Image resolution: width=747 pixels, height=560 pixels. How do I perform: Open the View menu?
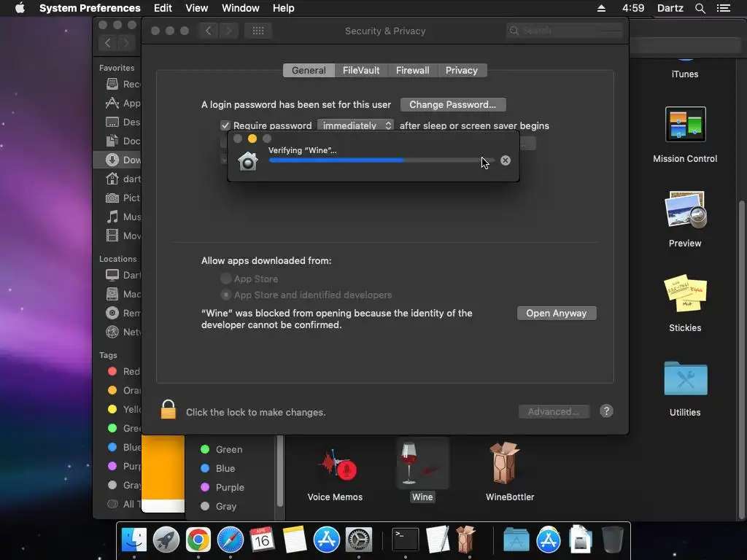[x=197, y=8]
